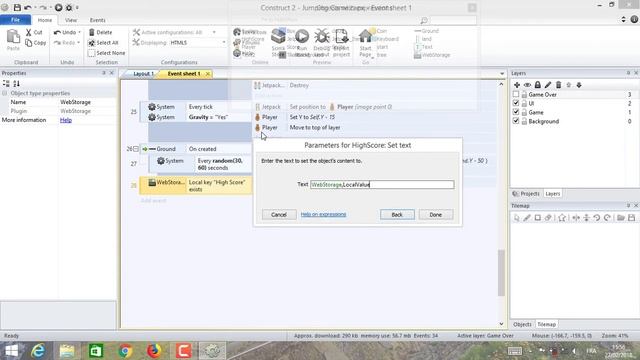This screenshot has width=640, height=360.
Task: Move layer up with arrow icon
Action: pos(569,85)
